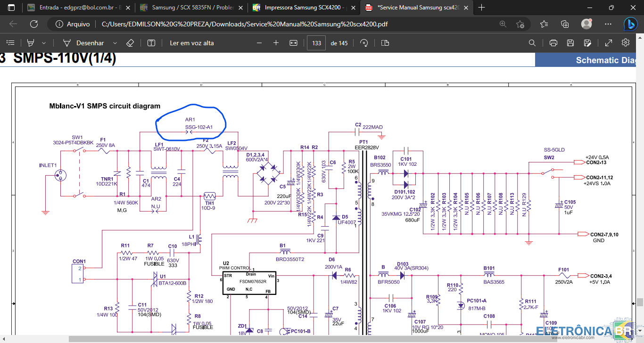The height and width of the screenshot is (343, 644).
Task: Zoom in on the PDF
Action: coord(276,43)
